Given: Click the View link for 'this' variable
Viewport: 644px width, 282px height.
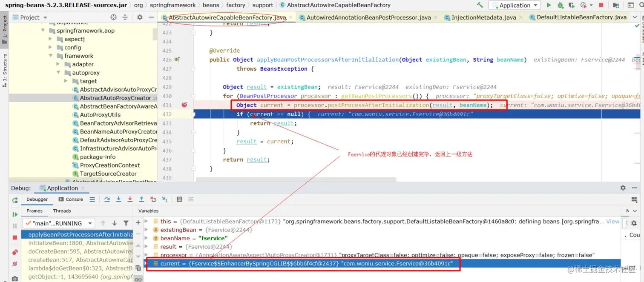Looking at the screenshot, I should [x=612, y=221].
